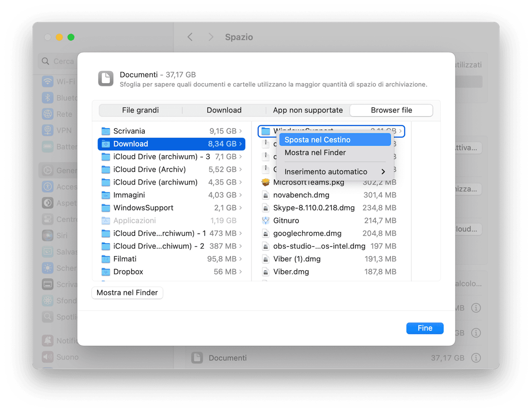Image resolution: width=532 pixels, height=412 pixels.
Task: Select the Skype-8.110.0.218.dmg file row
Action: pos(314,208)
